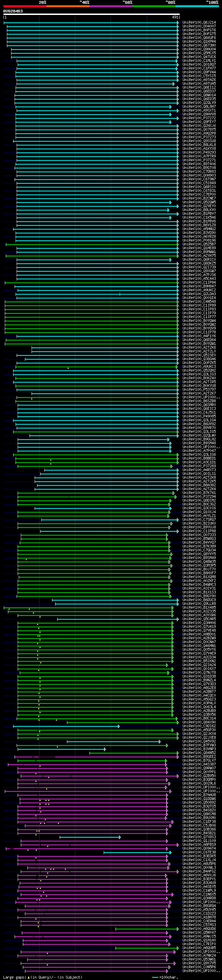Select the UniRef100_A4RXT3 label

[199, 470]
